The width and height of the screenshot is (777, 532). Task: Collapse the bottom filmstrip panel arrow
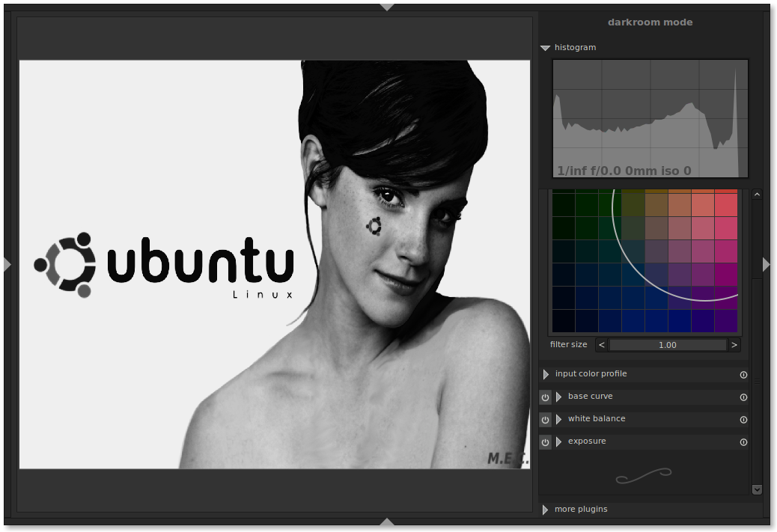(387, 522)
